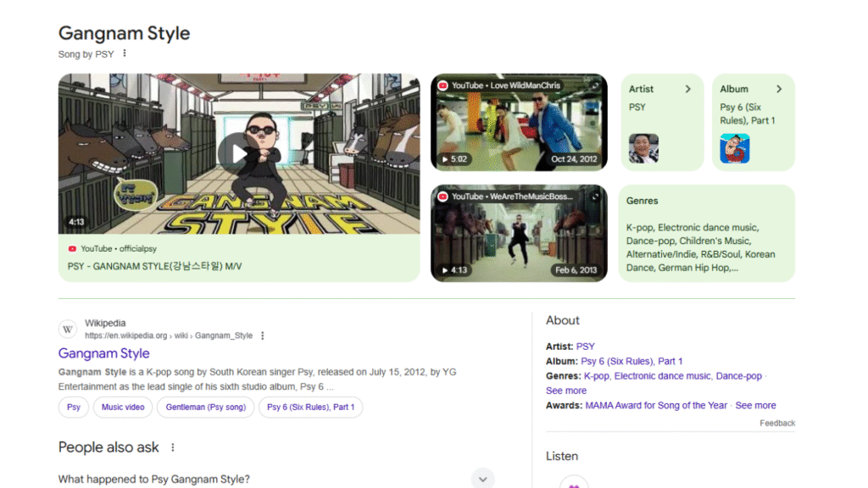The image size is (868, 488).
Task: Click the YouTube officialpsy source icon
Action: click(x=72, y=249)
